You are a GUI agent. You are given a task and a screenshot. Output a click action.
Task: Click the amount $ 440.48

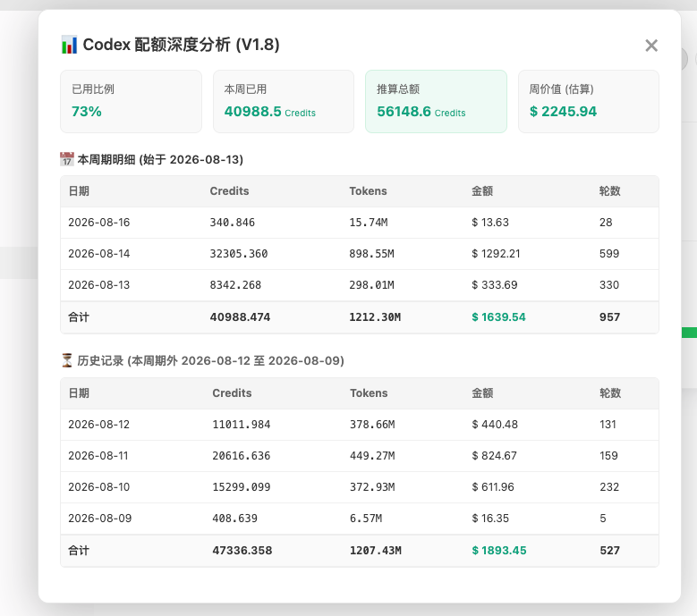(495, 424)
